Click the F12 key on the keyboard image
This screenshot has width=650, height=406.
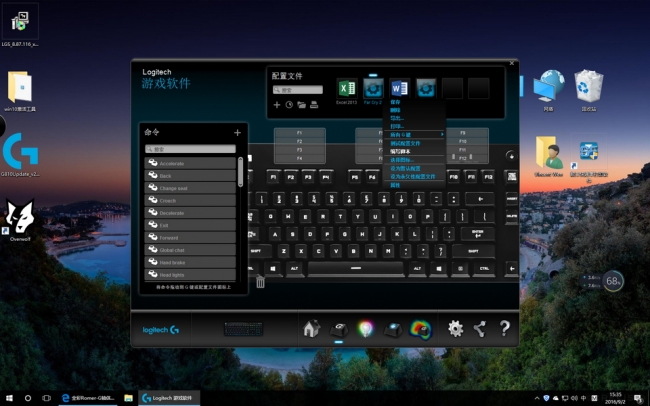(488, 177)
